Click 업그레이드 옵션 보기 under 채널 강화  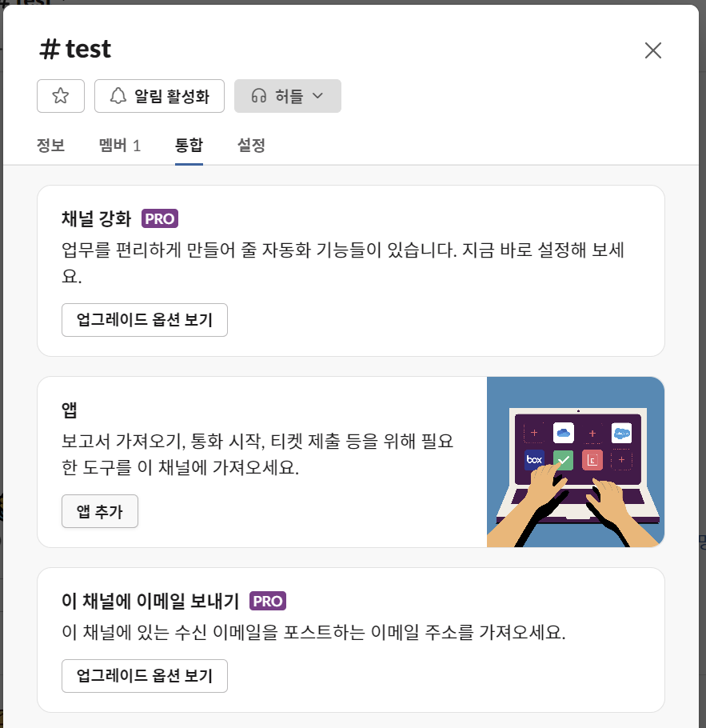pyautogui.click(x=145, y=320)
